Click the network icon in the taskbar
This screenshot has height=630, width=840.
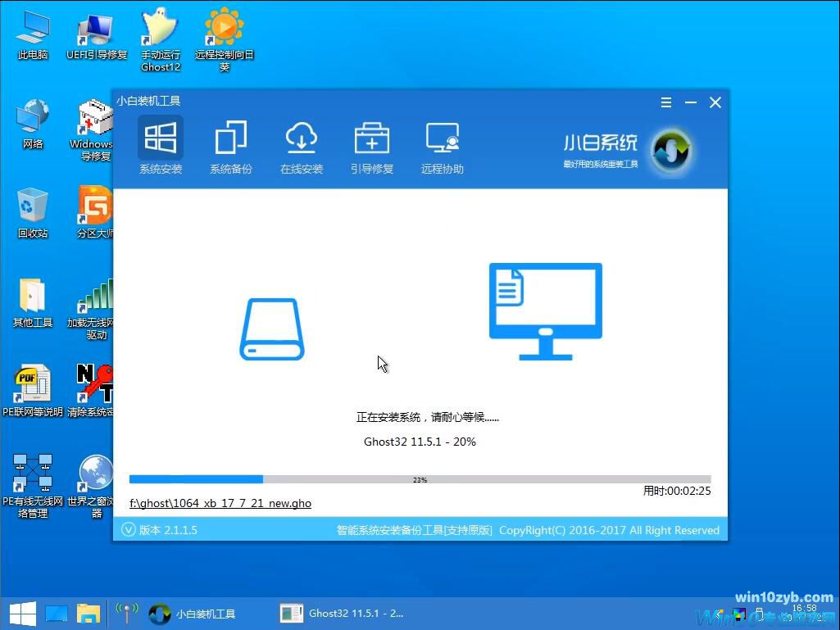(x=127, y=613)
